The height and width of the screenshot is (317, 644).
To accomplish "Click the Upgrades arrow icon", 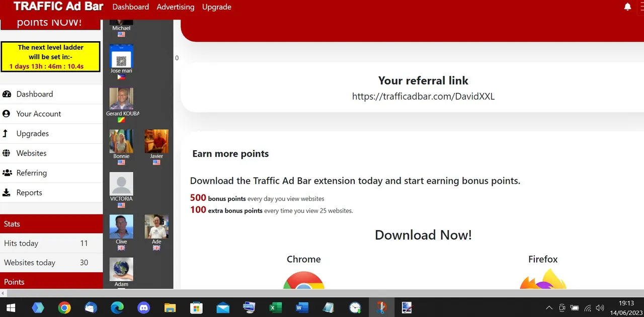I will (6, 133).
